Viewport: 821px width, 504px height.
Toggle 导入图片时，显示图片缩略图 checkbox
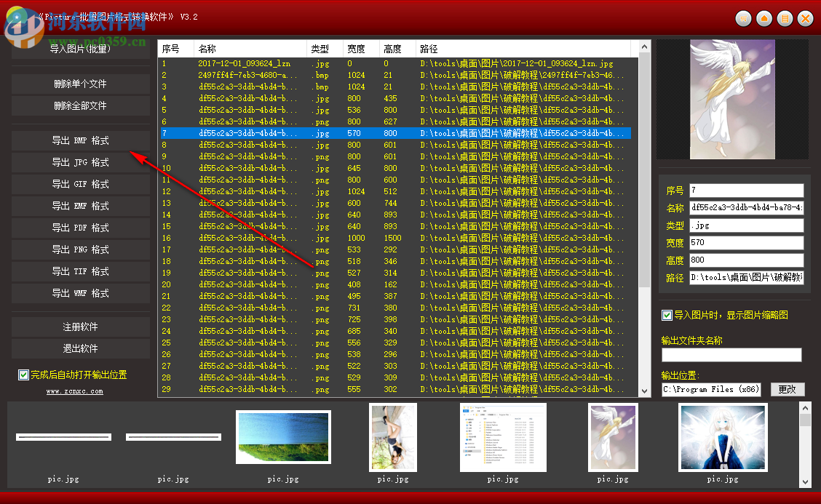(667, 315)
